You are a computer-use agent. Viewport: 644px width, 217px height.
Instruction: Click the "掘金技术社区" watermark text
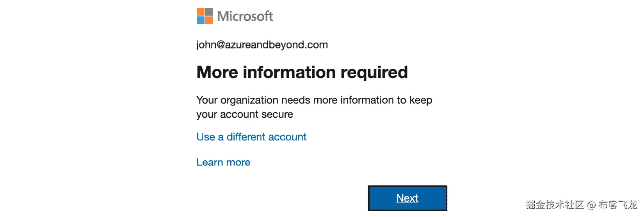(x=554, y=205)
